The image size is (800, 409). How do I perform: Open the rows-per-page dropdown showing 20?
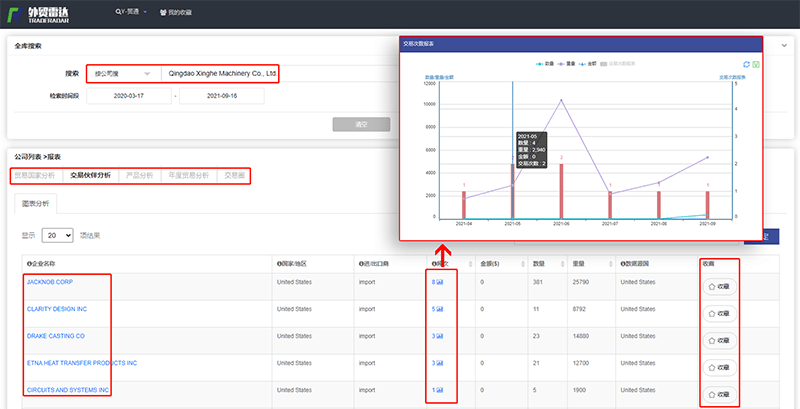pos(56,234)
